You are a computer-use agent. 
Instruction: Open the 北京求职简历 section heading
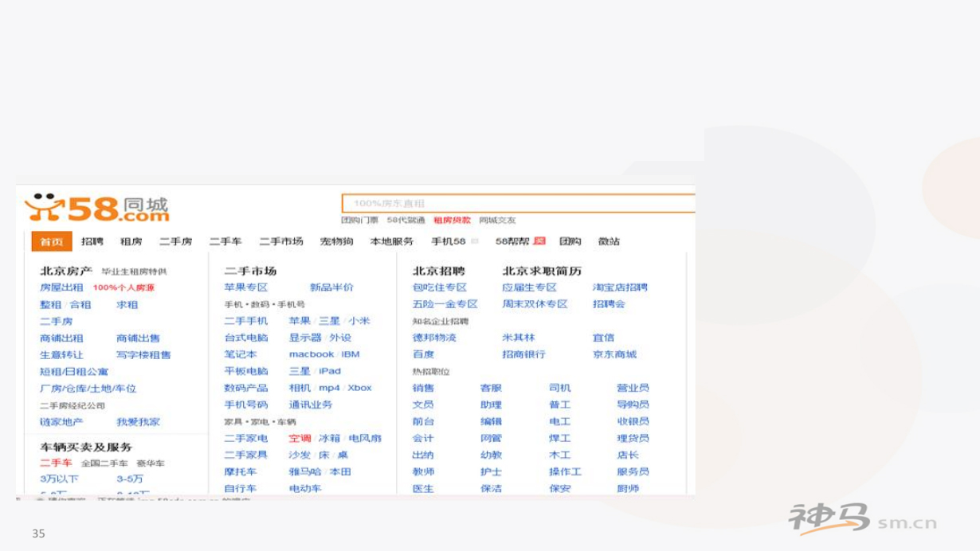542,272
